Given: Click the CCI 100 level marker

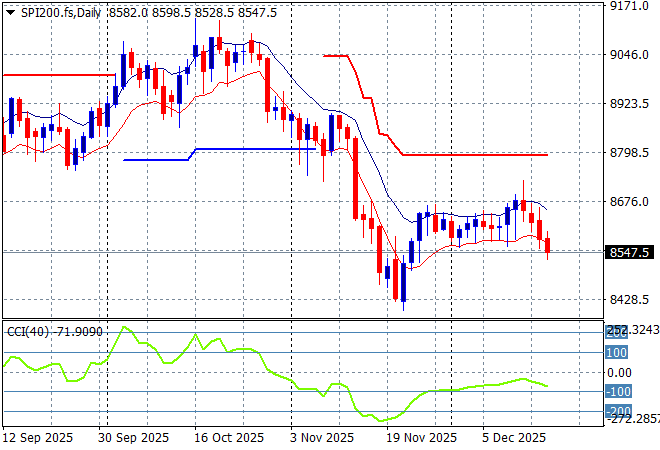Looking at the screenshot, I should [616, 353].
